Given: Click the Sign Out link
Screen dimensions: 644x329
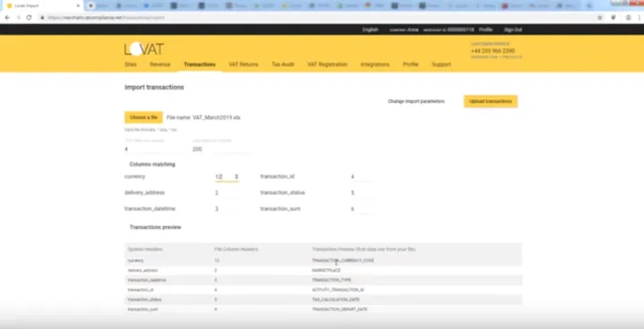Looking at the screenshot, I should pos(513,30).
